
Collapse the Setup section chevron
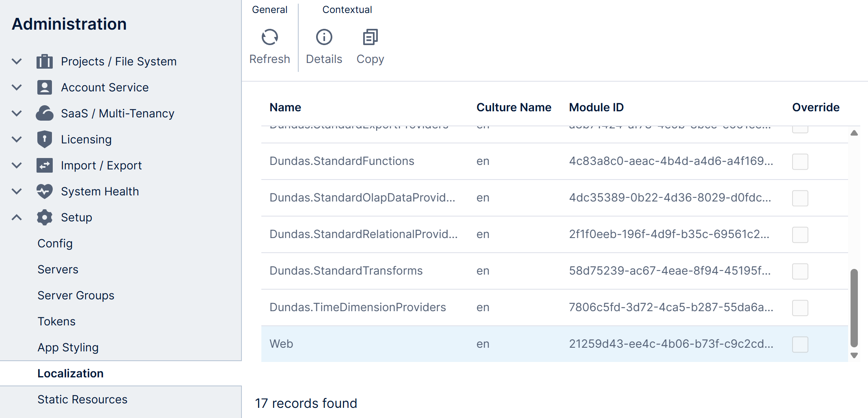[x=17, y=217]
